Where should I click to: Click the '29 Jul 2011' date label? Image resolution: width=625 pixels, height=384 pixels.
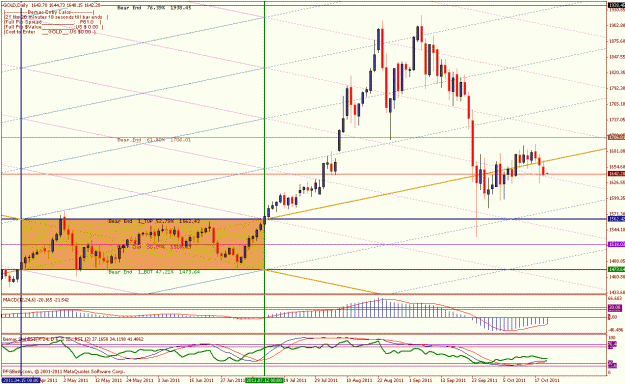[327, 380]
